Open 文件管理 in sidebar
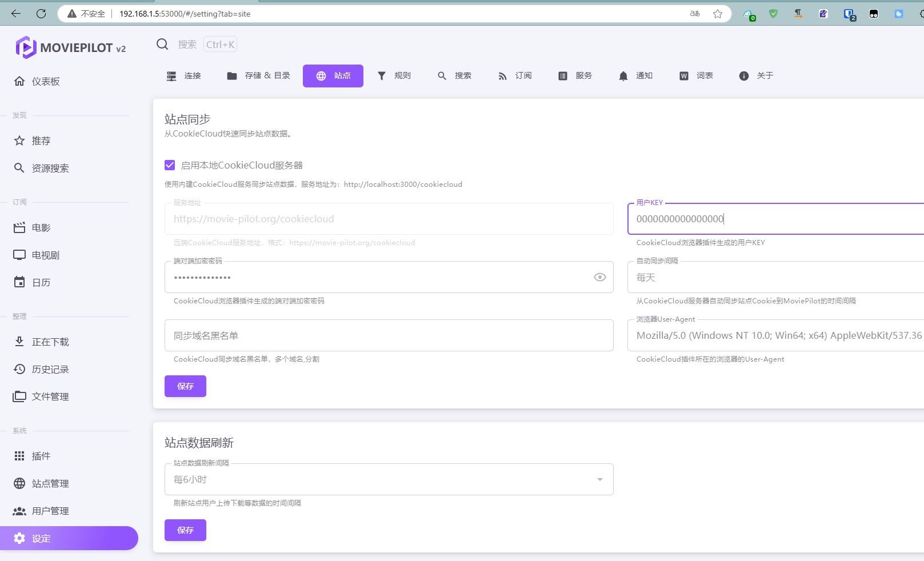This screenshot has width=924, height=561. tap(41, 396)
